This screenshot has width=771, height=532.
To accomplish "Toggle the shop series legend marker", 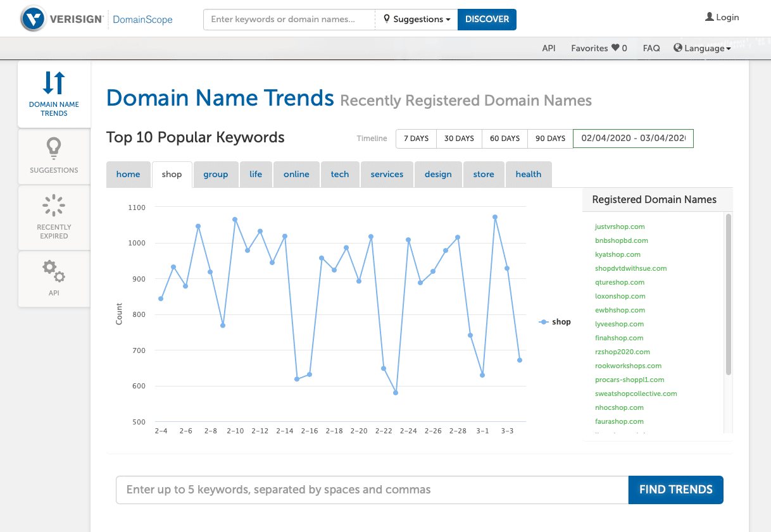I will pyautogui.click(x=543, y=322).
